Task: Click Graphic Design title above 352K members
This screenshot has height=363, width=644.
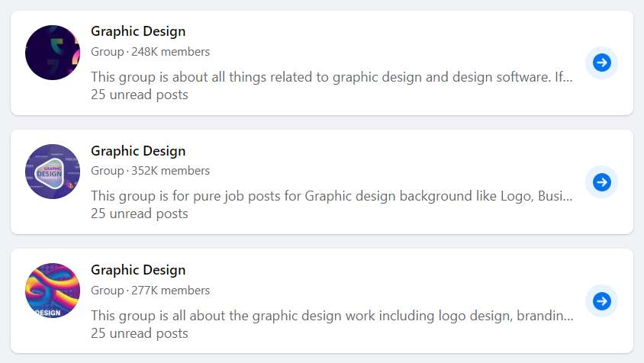Action: [138, 151]
